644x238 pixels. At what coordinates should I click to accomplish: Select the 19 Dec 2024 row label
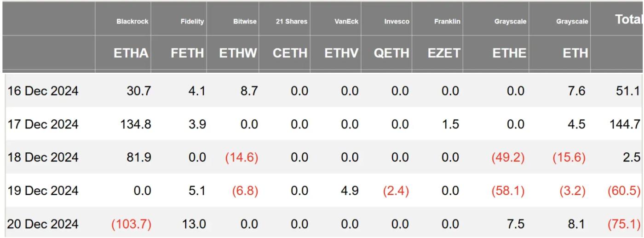click(x=43, y=191)
